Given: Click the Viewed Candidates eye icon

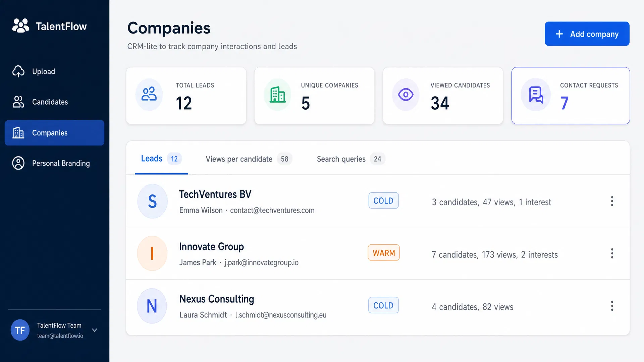Looking at the screenshot, I should (x=406, y=95).
